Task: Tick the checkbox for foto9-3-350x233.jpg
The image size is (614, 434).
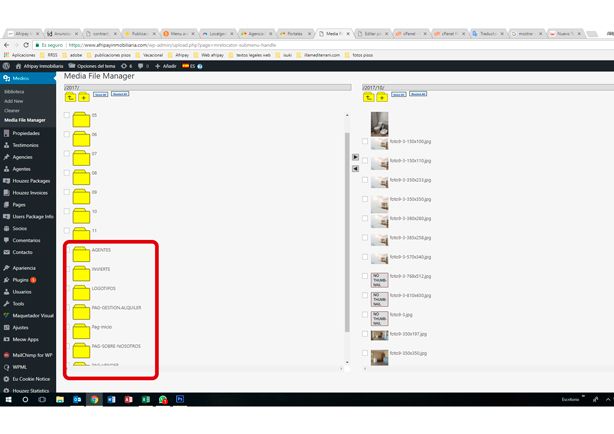Action: tap(365, 180)
